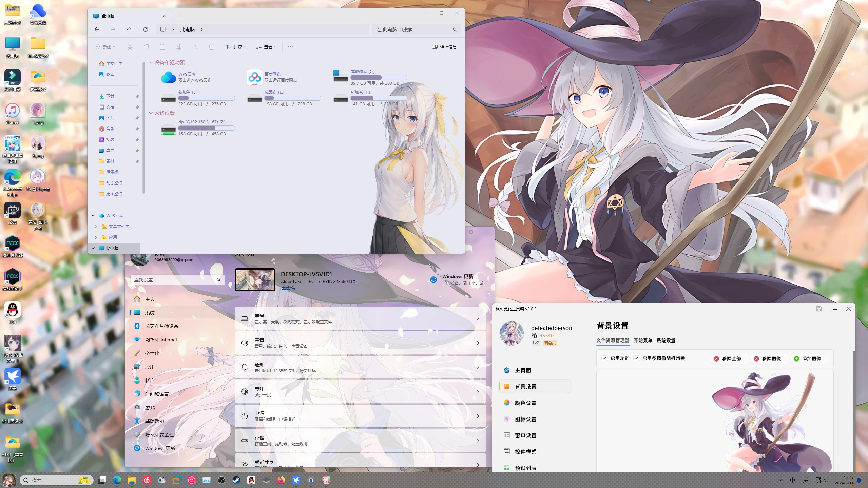Screen dimensions: 868x488
Task: Open Firefox from the taskbar
Action: click(281, 480)
